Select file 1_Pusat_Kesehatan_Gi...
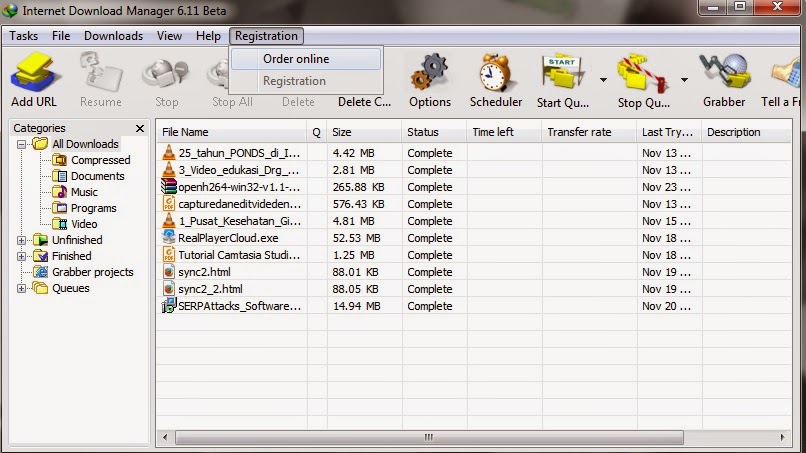 pyautogui.click(x=239, y=221)
